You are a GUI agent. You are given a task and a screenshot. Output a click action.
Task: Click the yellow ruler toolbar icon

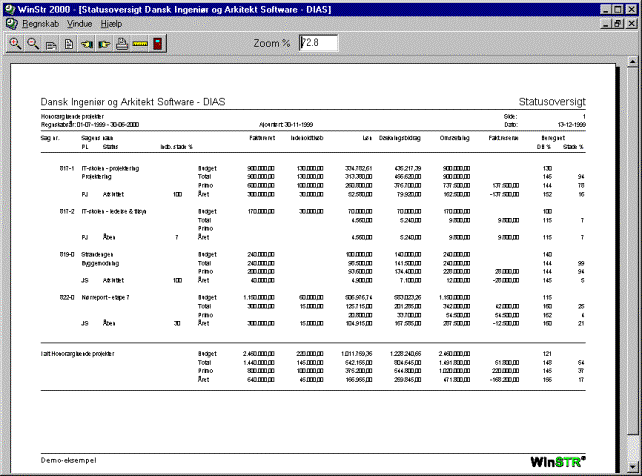click(x=140, y=43)
